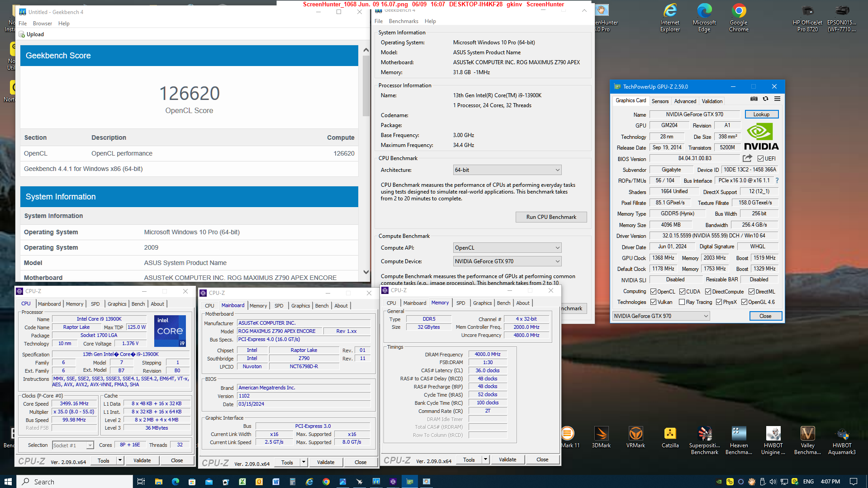Image resolution: width=868 pixels, height=488 pixels.
Task: Open the Calculator taskbar icon
Action: [293, 482]
